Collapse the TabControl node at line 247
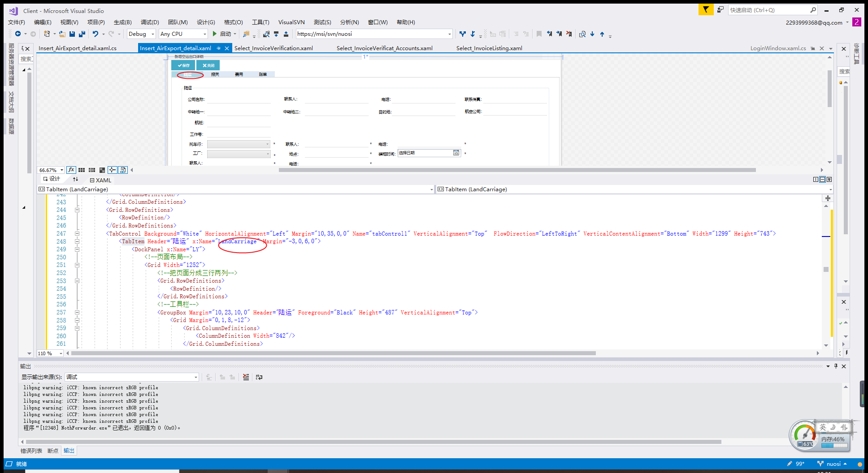 click(x=77, y=233)
